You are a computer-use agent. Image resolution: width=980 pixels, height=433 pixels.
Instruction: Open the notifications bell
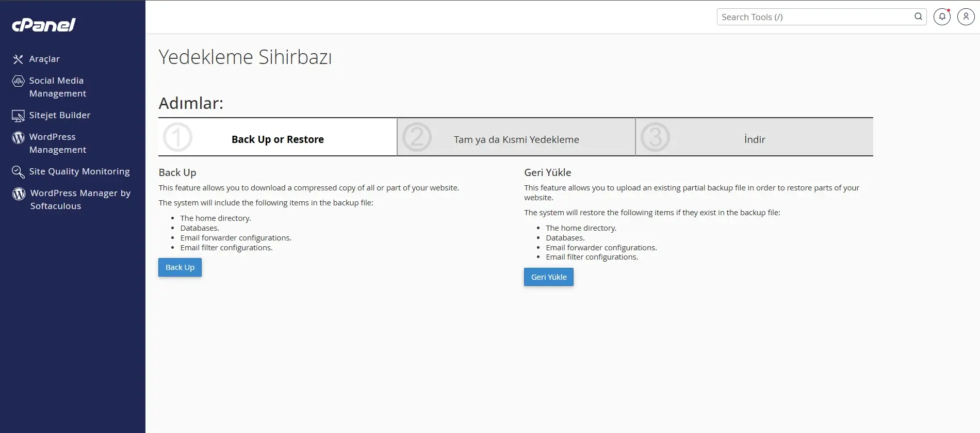point(942,17)
